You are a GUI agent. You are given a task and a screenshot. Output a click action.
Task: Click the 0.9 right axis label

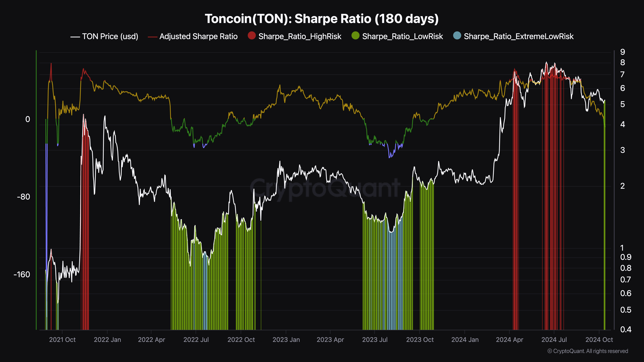[626, 257]
